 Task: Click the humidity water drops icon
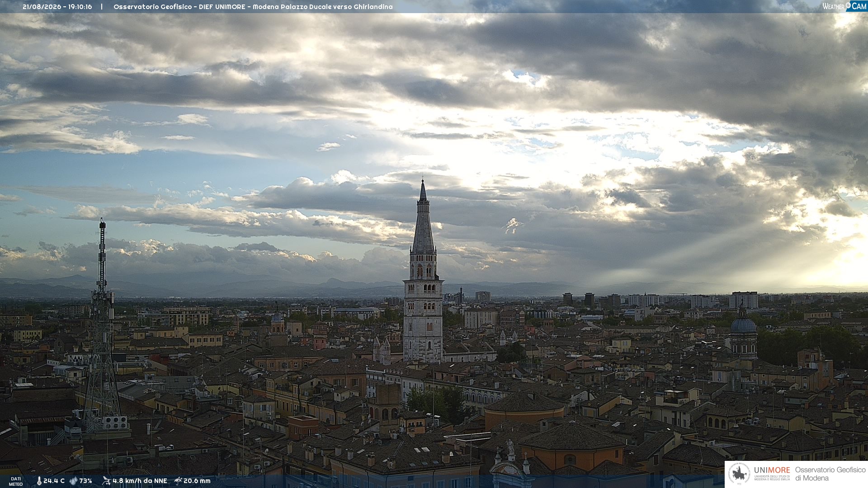pos(73,481)
